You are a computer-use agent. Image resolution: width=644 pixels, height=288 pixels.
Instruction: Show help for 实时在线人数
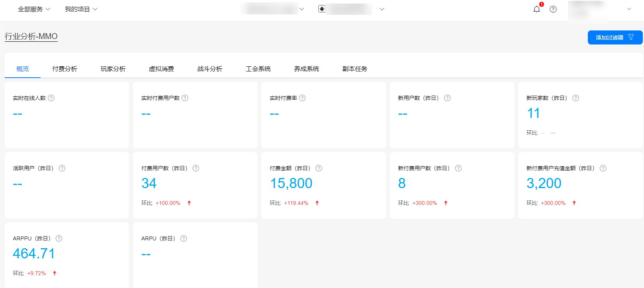[51, 98]
